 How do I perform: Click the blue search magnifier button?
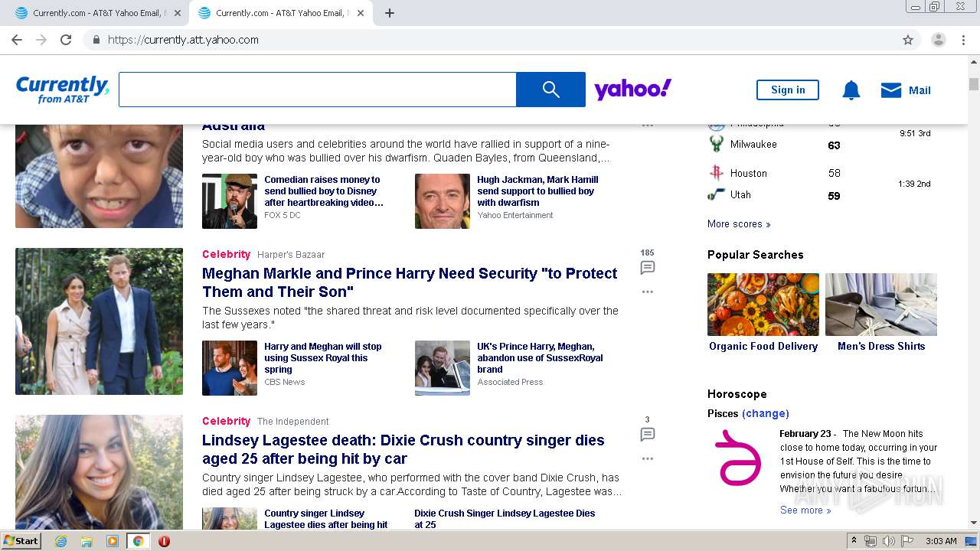click(x=550, y=90)
